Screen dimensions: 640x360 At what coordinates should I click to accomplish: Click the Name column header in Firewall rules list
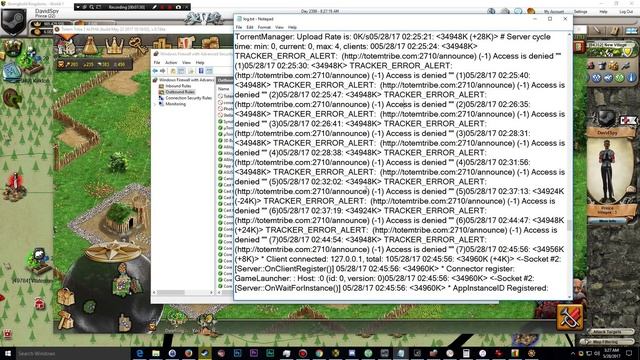tap(223, 89)
